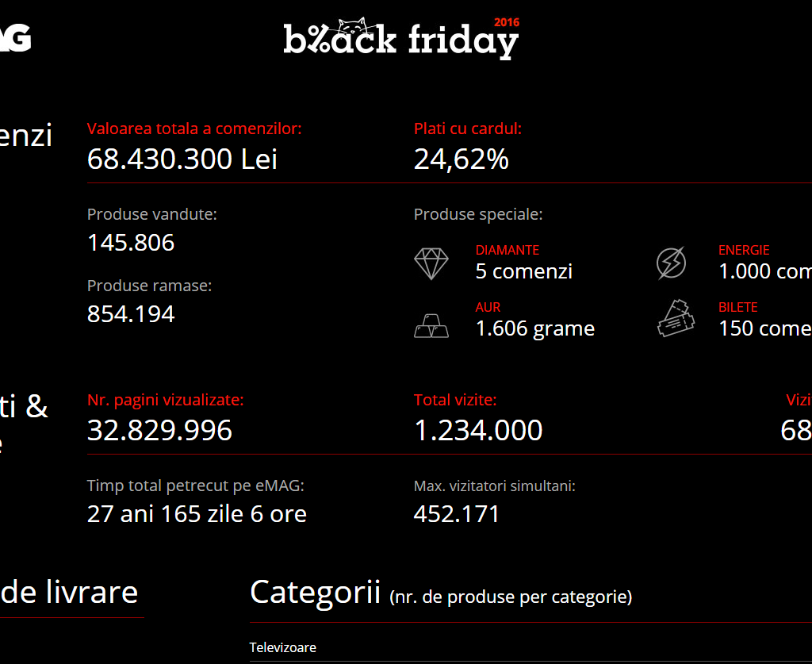This screenshot has height=664, width=812.
Task: Click the Nr. pagini vizualizate value
Action: coord(159,430)
